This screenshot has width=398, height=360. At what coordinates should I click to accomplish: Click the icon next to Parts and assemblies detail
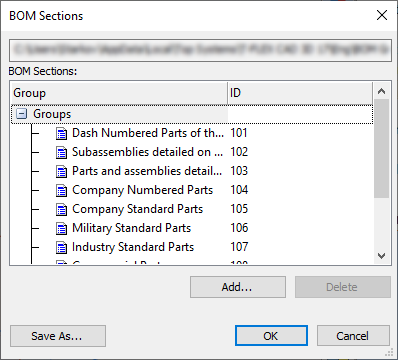coord(61,171)
